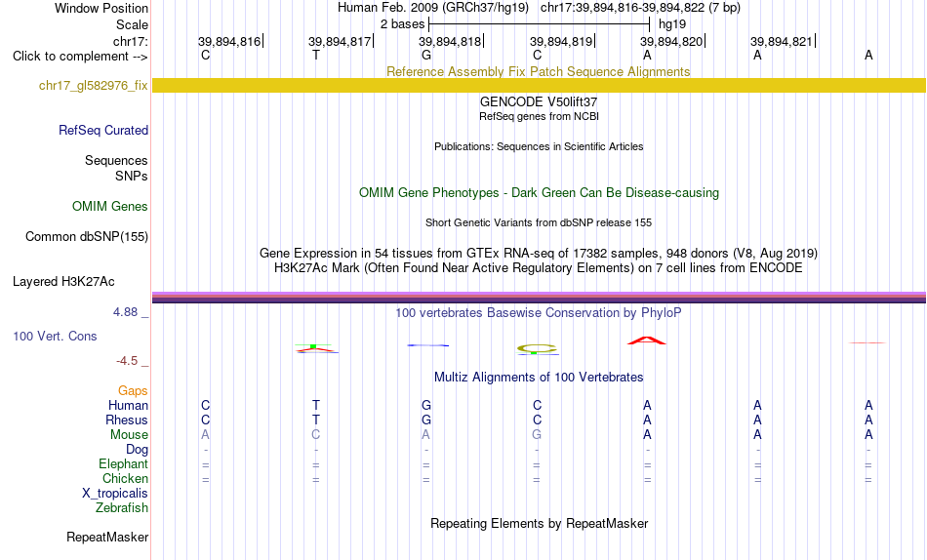Viewport: 927px width, 560px height.
Task: Select the Human species row label
Action: pyautogui.click(x=128, y=405)
